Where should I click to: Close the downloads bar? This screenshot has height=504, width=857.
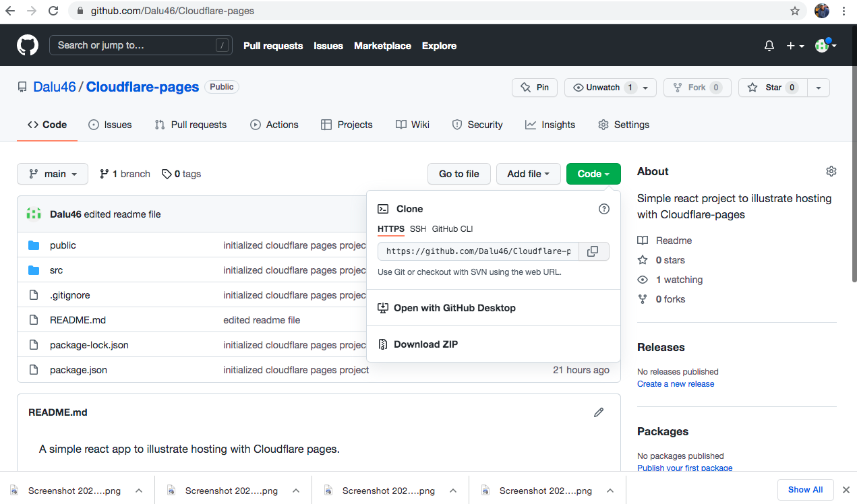pos(846,490)
